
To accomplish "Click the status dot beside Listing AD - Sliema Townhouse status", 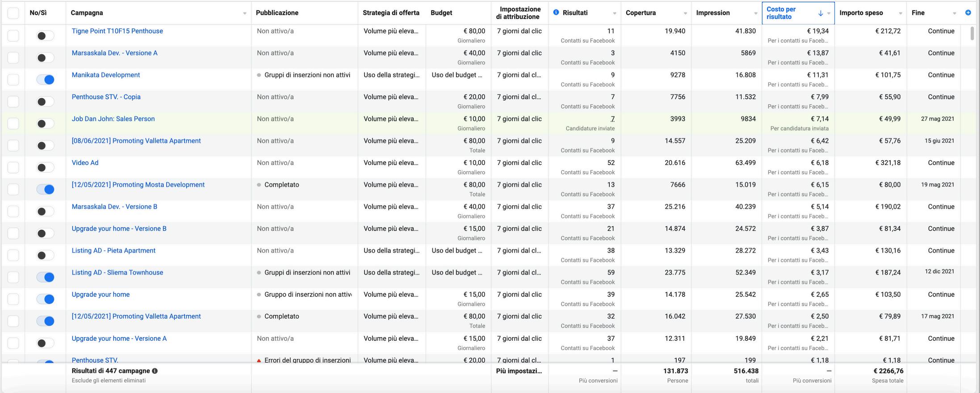I will pos(259,273).
